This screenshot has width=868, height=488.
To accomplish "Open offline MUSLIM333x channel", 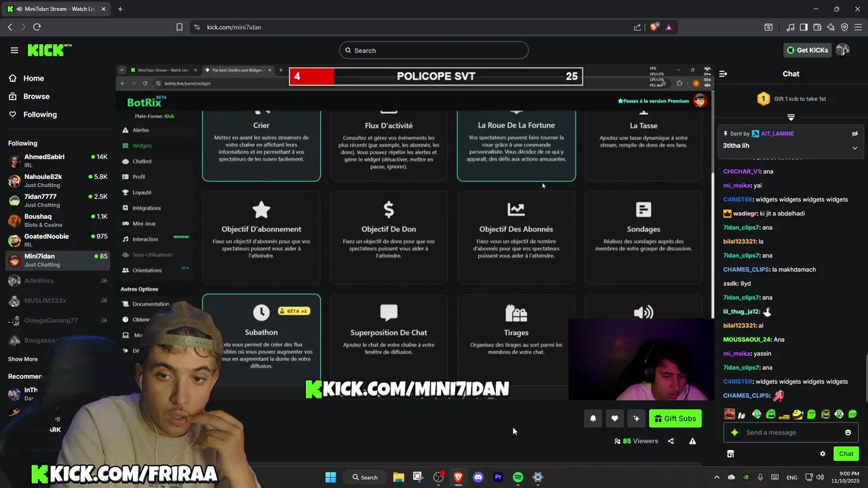I will pos(58,300).
